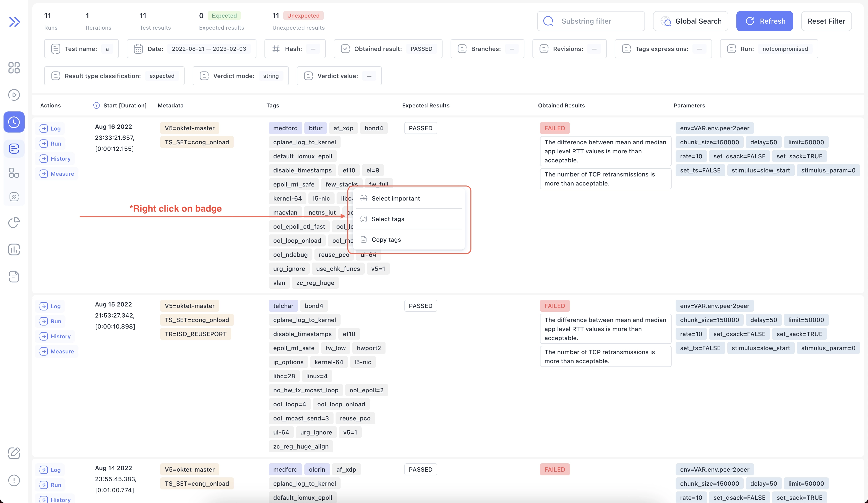Click the medford tag badge
This screenshot has width=868, height=503.
tap(285, 128)
